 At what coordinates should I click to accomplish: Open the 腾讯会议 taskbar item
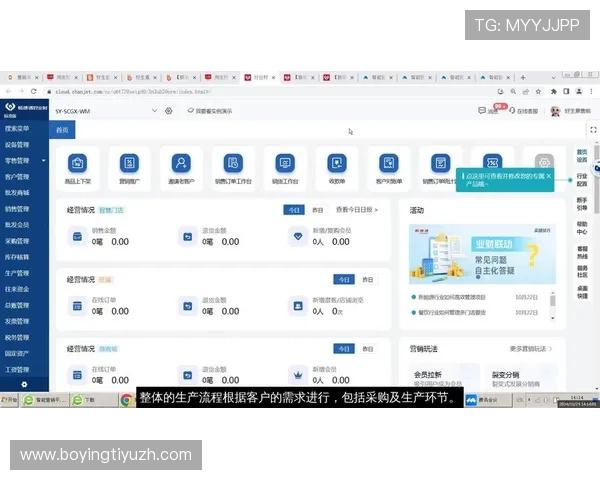(x=488, y=400)
